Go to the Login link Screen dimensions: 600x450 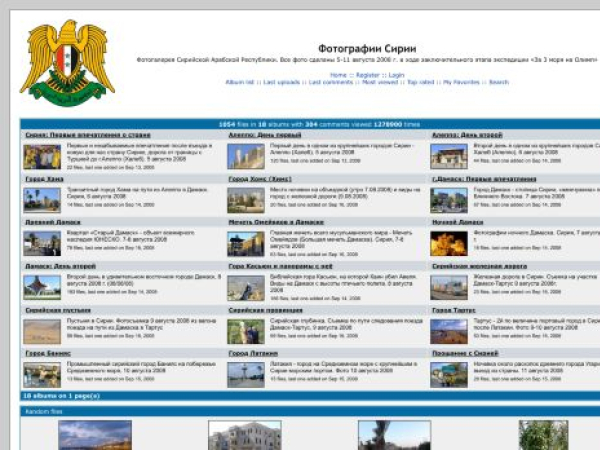click(x=396, y=75)
